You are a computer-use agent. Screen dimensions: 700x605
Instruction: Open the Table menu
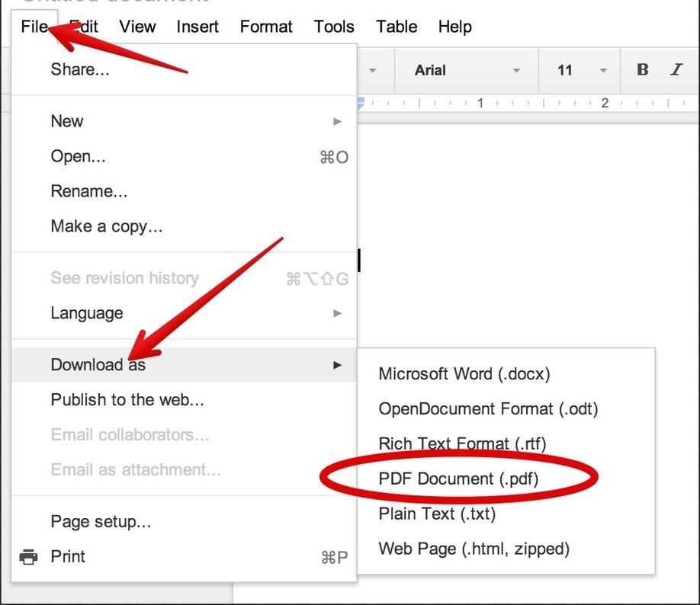point(396,27)
